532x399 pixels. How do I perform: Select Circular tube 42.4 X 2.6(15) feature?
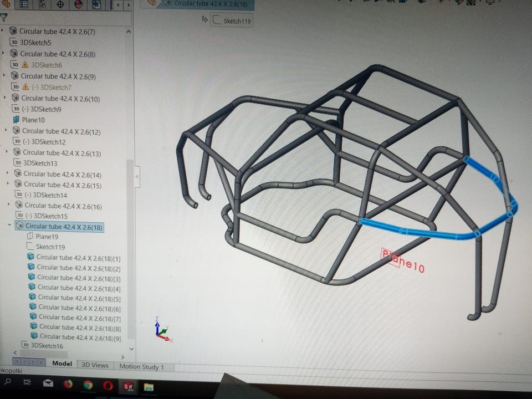(x=63, y=185)
